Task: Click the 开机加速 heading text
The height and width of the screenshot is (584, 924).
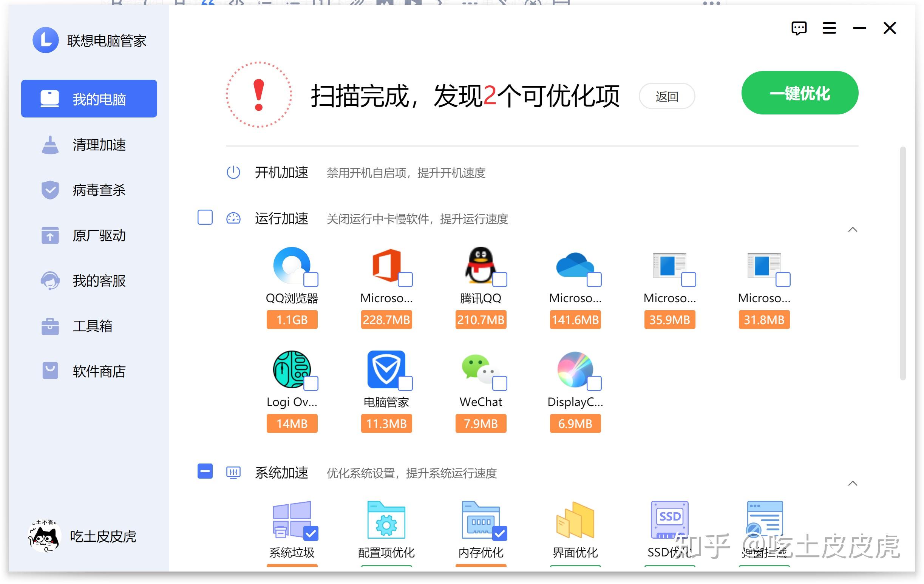Action: [x=282, y=173]
